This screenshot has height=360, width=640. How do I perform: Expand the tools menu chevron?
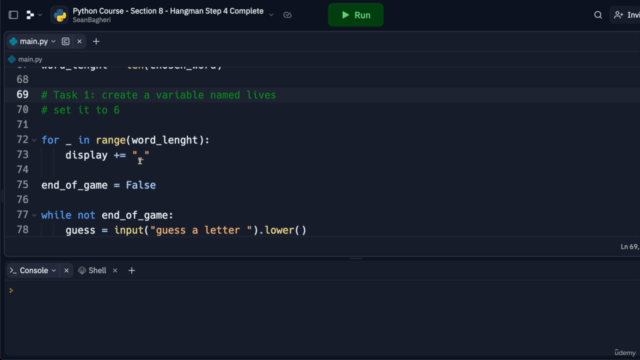40,15
